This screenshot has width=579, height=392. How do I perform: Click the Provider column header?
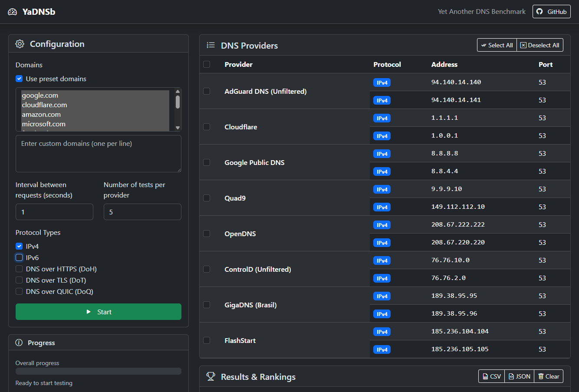pos(238,64)
